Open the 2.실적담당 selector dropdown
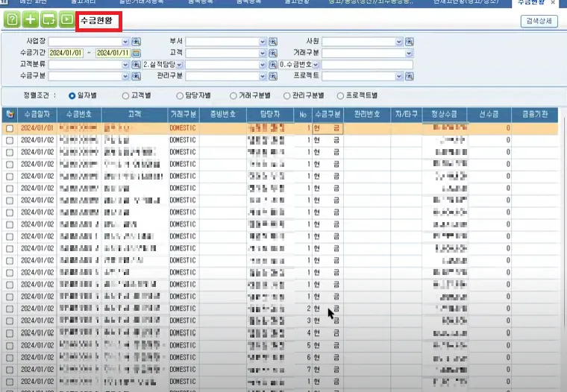 (179, 65)
